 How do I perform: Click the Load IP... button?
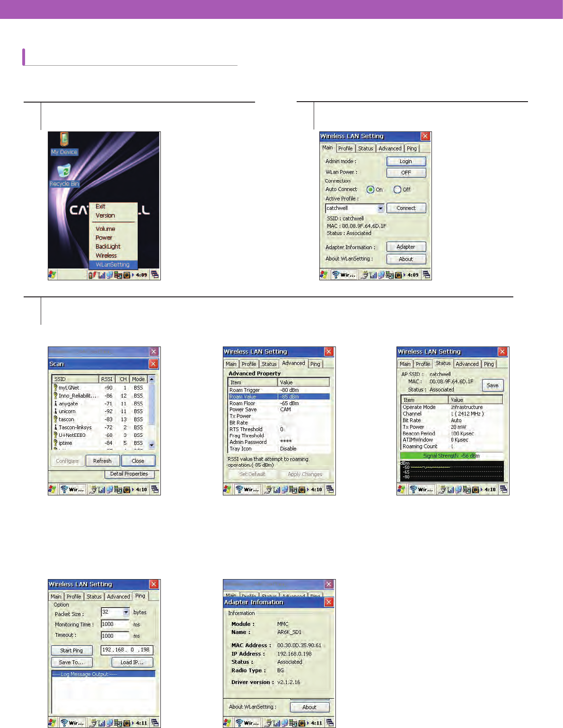tap(132, 662)
